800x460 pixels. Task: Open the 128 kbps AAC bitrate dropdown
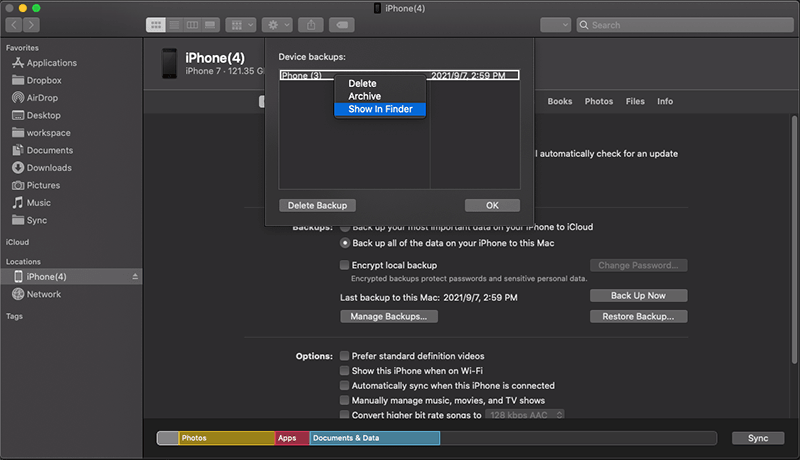click(x=525, y=415)
